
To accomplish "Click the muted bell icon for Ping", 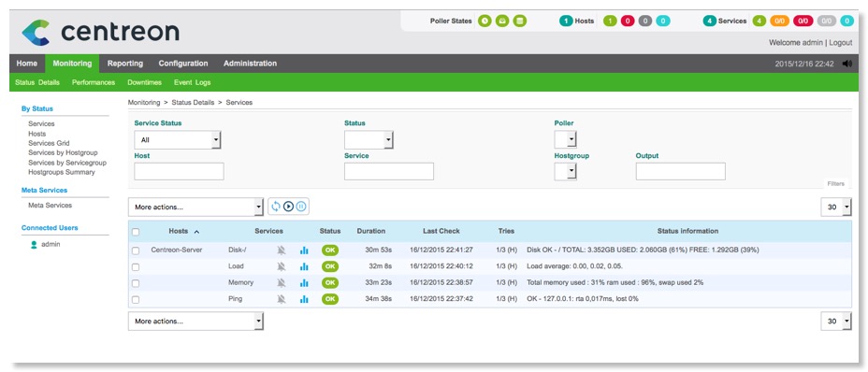I will 282,299.
